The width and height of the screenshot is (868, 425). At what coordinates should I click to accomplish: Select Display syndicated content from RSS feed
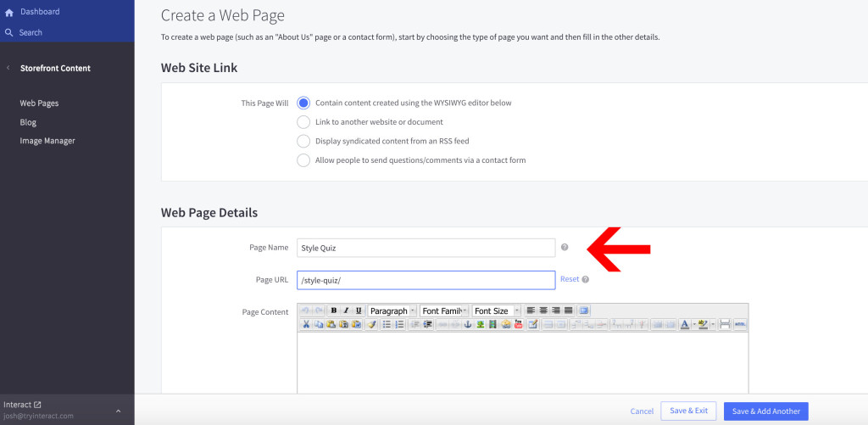coord(303,141)
